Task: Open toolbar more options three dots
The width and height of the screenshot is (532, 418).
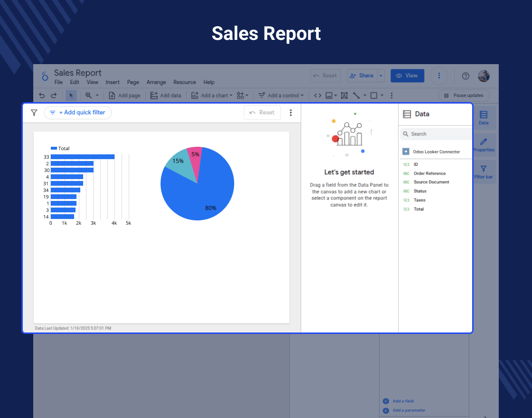Action: 391,95
